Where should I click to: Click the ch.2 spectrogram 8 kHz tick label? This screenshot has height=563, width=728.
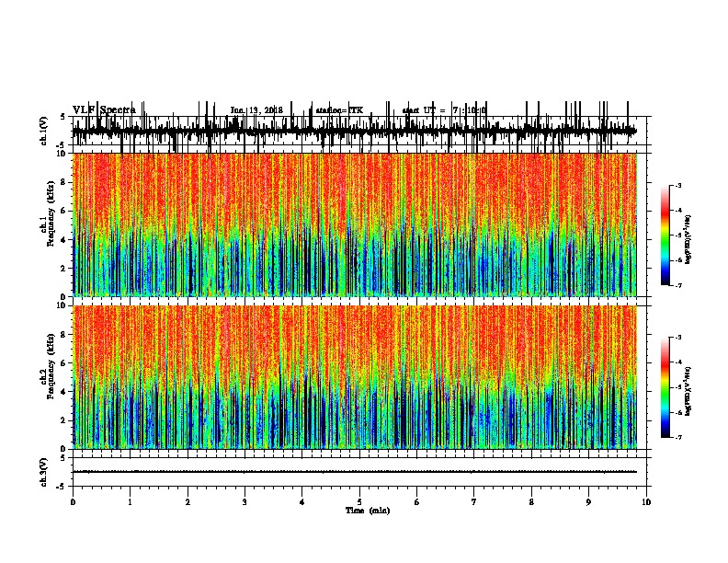click(x=64, y=335)
